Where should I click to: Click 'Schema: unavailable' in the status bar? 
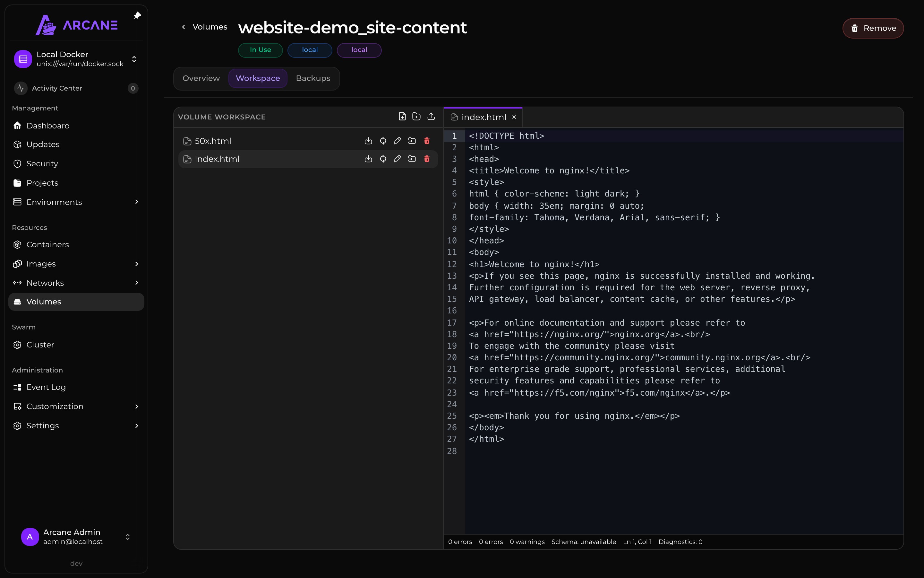(x=583, y=542)
